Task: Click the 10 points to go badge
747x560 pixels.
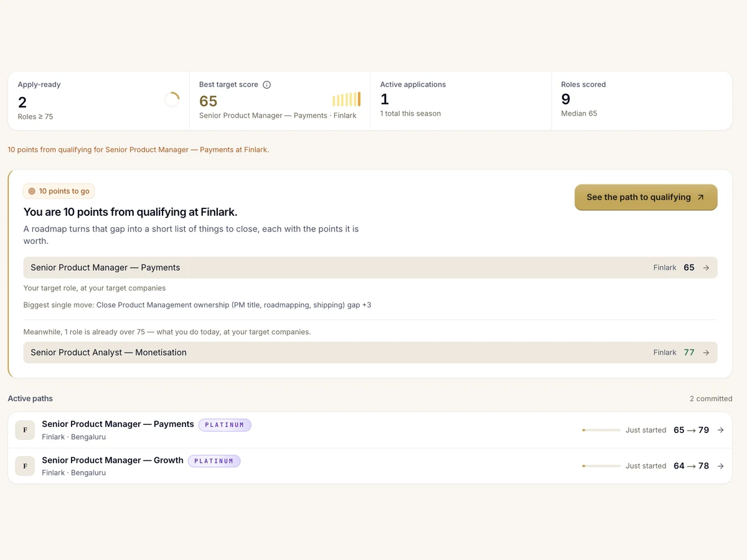Action: [59, 191]
